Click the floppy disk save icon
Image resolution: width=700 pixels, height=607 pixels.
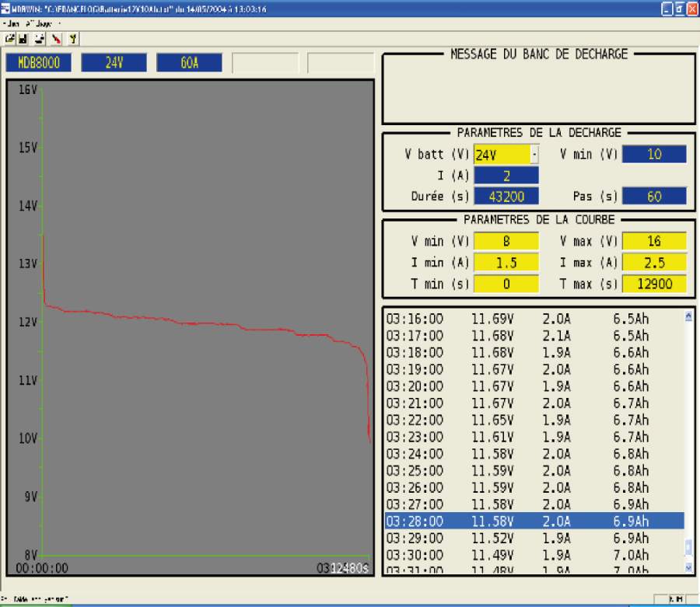coord(23,39)
